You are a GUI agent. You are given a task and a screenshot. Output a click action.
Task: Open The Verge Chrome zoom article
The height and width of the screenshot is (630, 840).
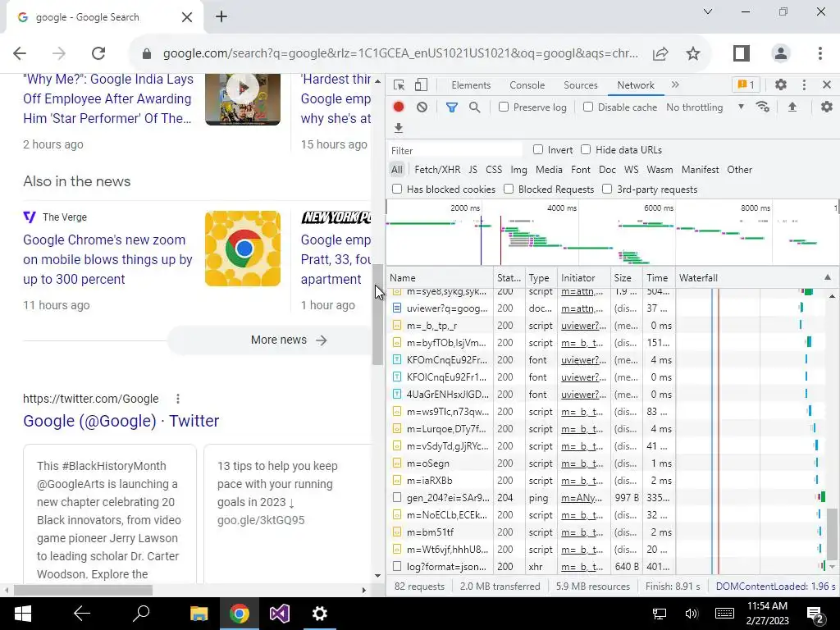107,259
